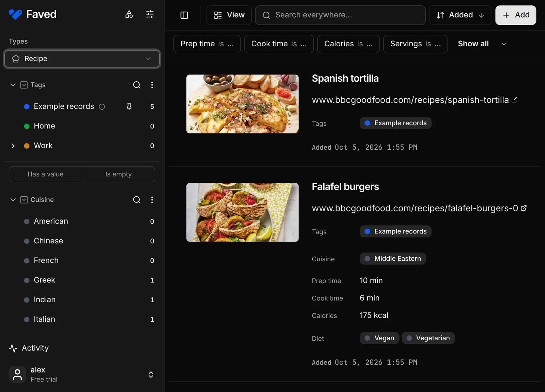The width and height of the screenshot is (545, 392).
Task: Open the View menu
Action: point(229,15)
